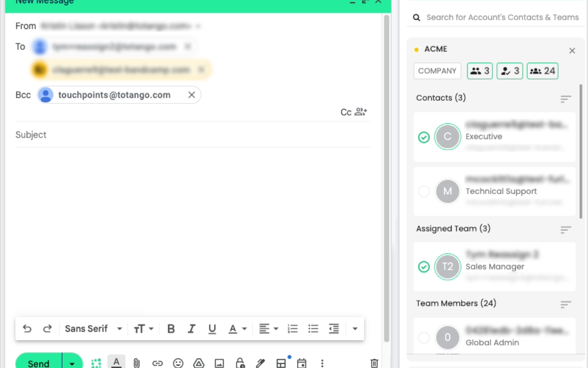Image resolution: width=588 pixels, height=368 pixels.
Task: Select the Global Admin team member
Action: coord(424,337)
